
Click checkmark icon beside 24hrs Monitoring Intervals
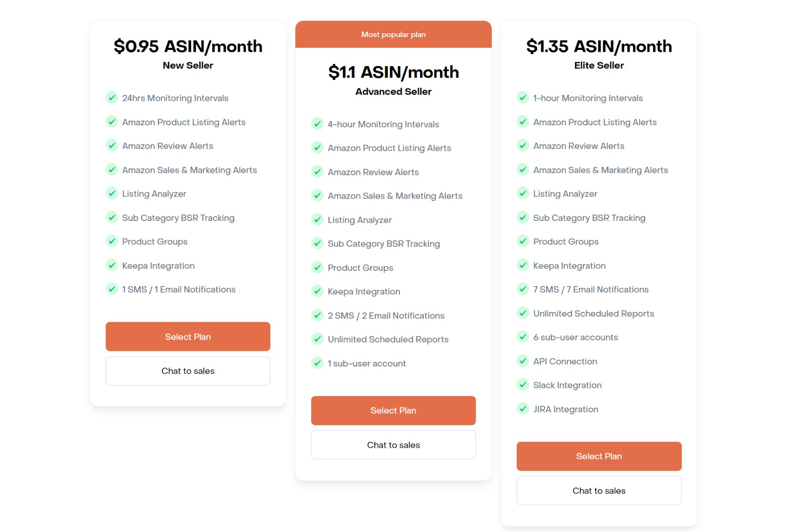(112, 98)
